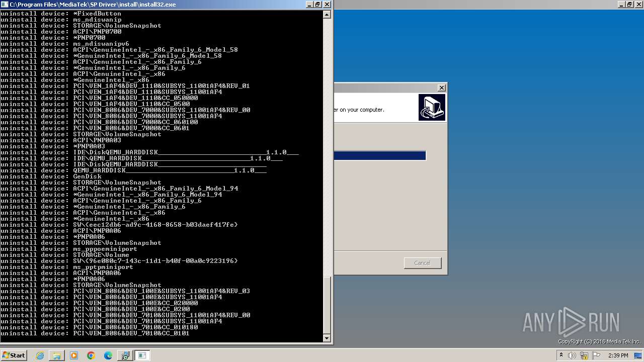The height and width of the screenshot is (362, 644).
Task: Switch to the install32.exe console taskbar item
Action: 142,355
